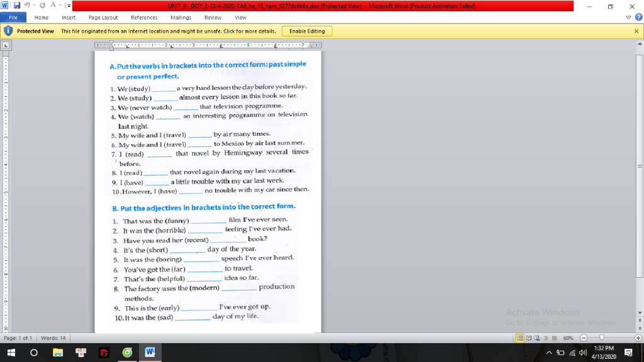The width and height of the screenshot is (644, 362).
Task: Click the Protected View info icon
Action: tap(8, 31)
